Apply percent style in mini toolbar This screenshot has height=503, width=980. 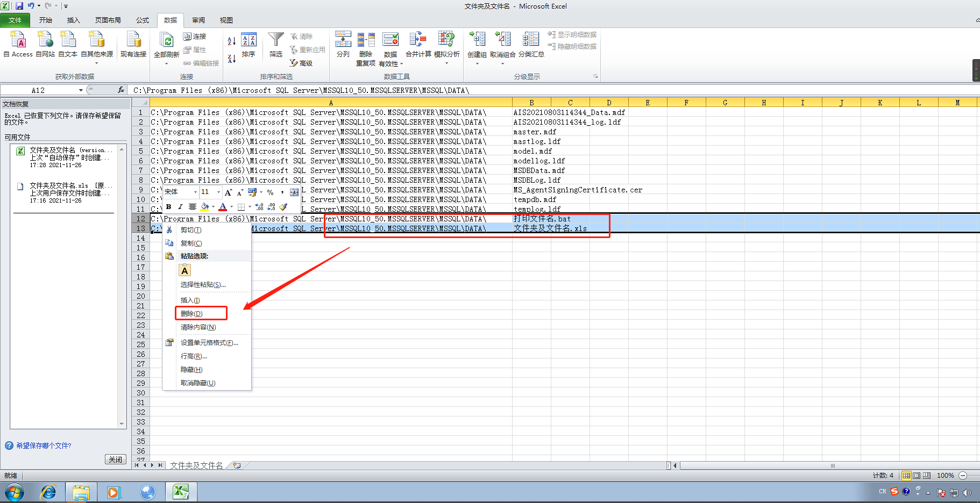[x=270, y=192]
